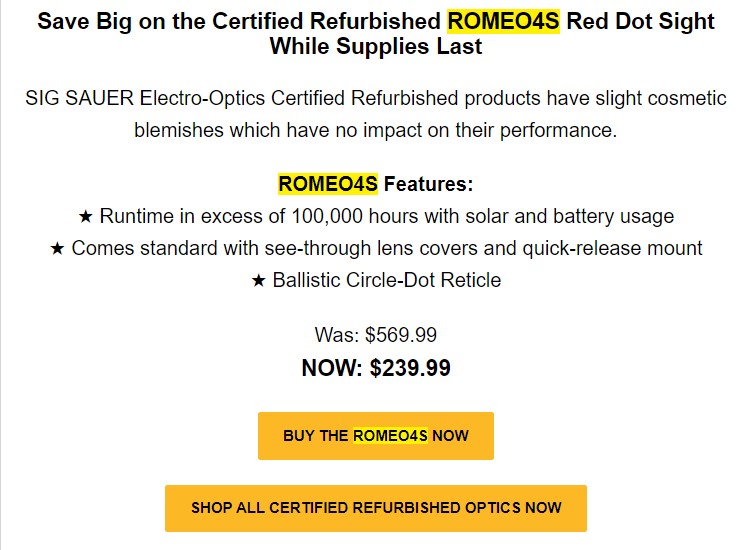Click Red Dot Sight in the headline
The image size is (748, 550).
[640, 21]
